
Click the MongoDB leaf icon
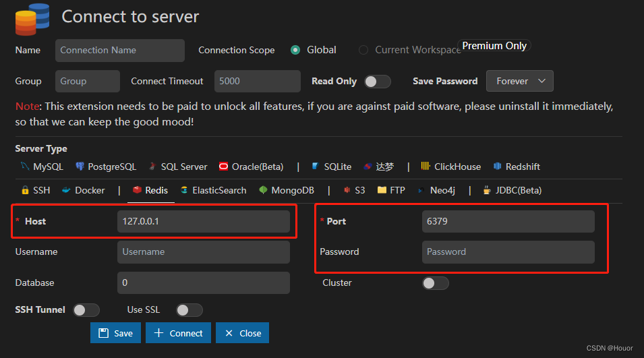click(263, 190)
